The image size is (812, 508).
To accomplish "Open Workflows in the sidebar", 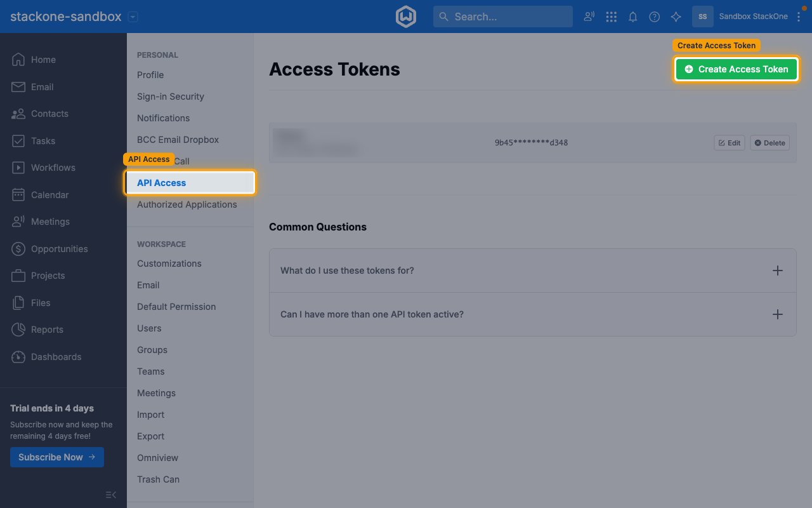I will (x=44, y=168).
